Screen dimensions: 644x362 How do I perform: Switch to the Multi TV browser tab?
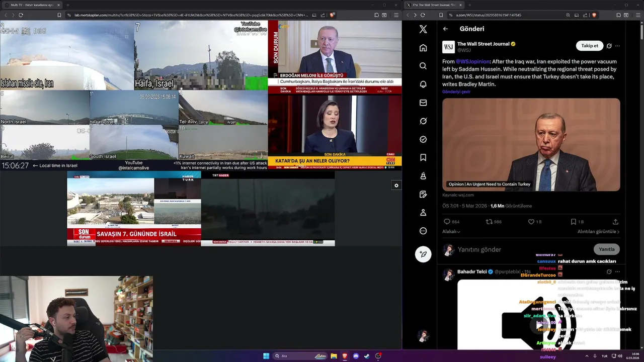pyautogui.click(x=33, y=5)
